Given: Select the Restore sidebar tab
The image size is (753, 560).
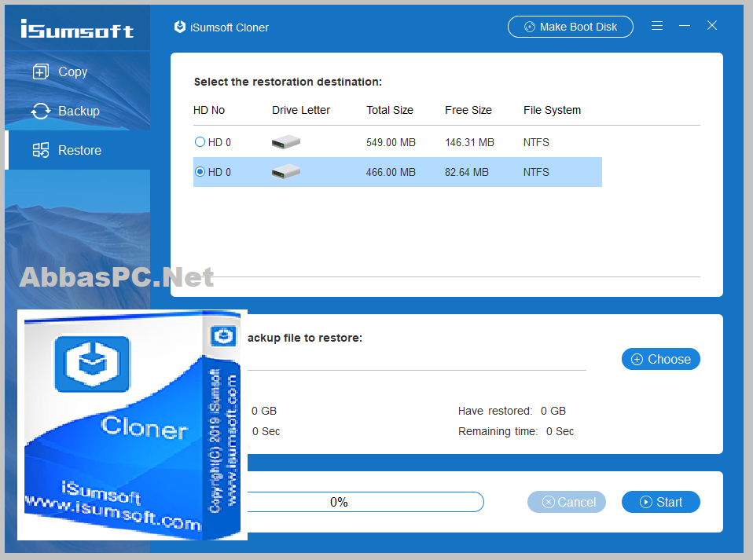Looking at the screenshot, I should coord(78,150).
